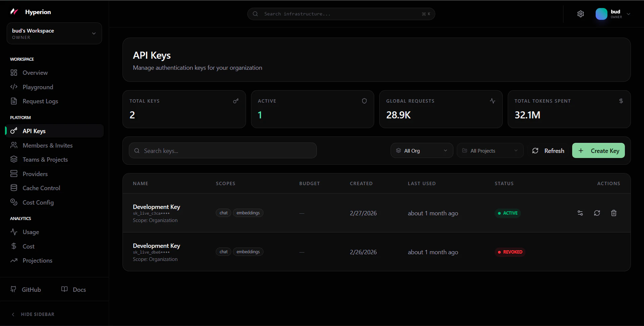The width and height of the screenshot is (644, 326).
Task: Open the Playground
Action: coord(38,87)
